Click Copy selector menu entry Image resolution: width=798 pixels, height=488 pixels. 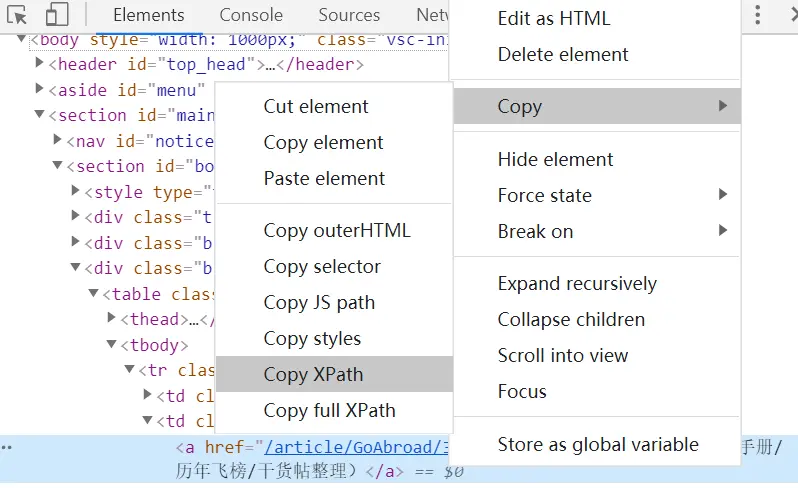(322, 267)
